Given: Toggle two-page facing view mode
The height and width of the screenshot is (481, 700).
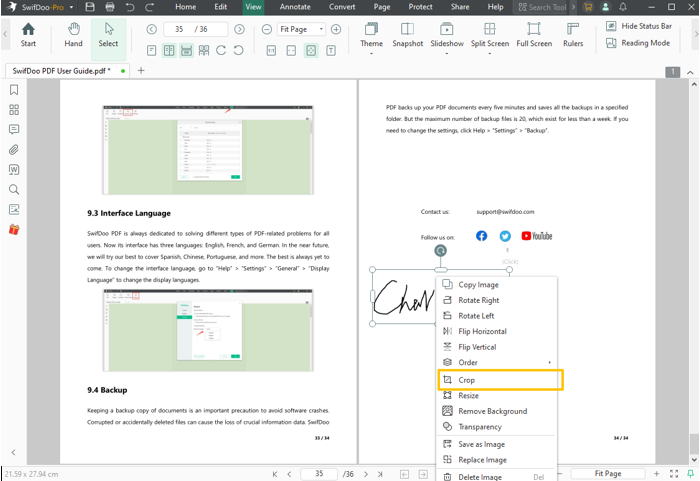Looking at the screenshot, I should tap(169, 50).
